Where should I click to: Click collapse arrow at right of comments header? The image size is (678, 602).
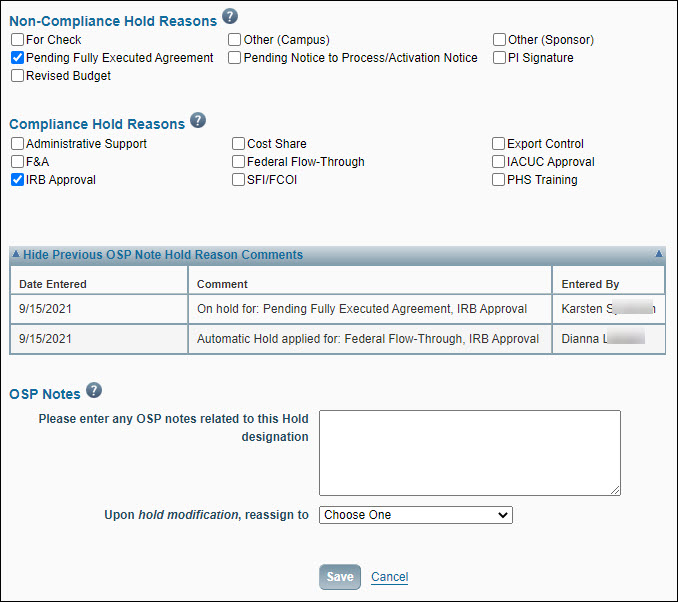tap(658, 255)
